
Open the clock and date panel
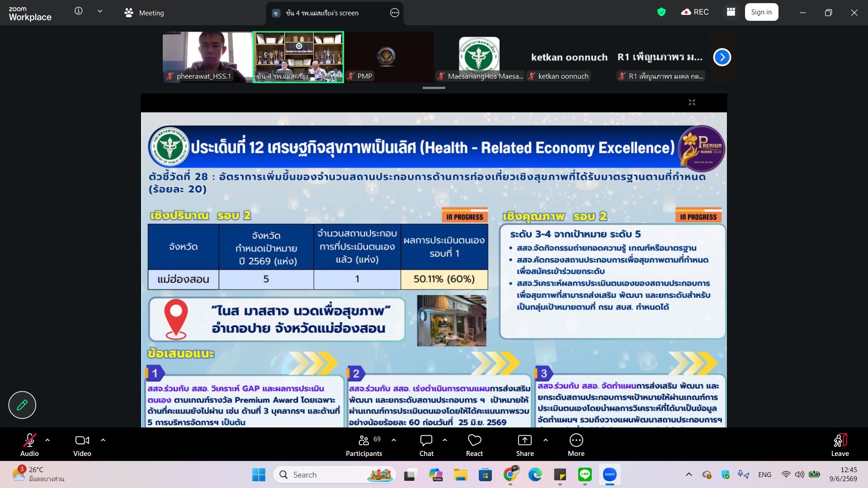point(843,474)
